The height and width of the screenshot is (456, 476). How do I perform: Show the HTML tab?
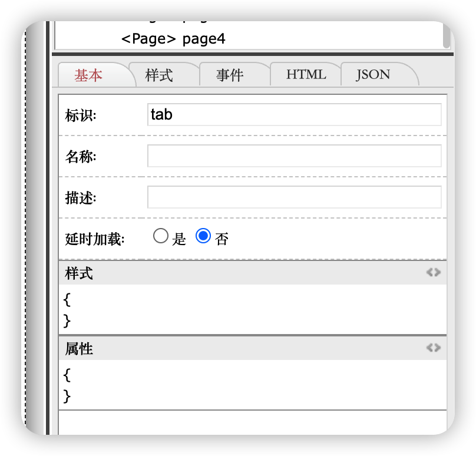point(306,75)
